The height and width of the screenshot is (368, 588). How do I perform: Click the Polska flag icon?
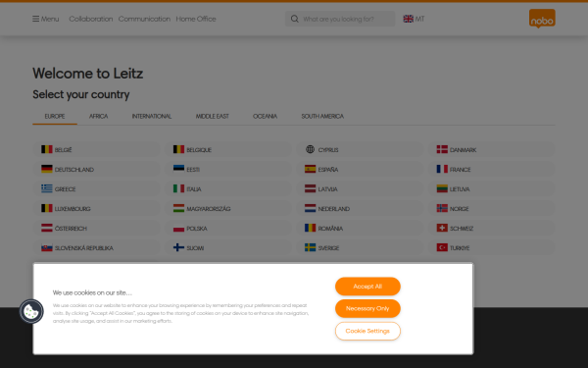(178, 228)
